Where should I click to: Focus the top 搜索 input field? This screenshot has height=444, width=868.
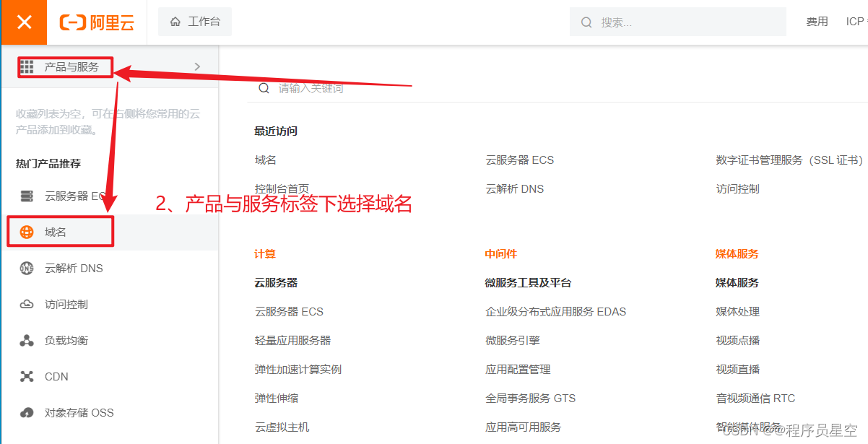pyautogui.click(x=677, y=22)
